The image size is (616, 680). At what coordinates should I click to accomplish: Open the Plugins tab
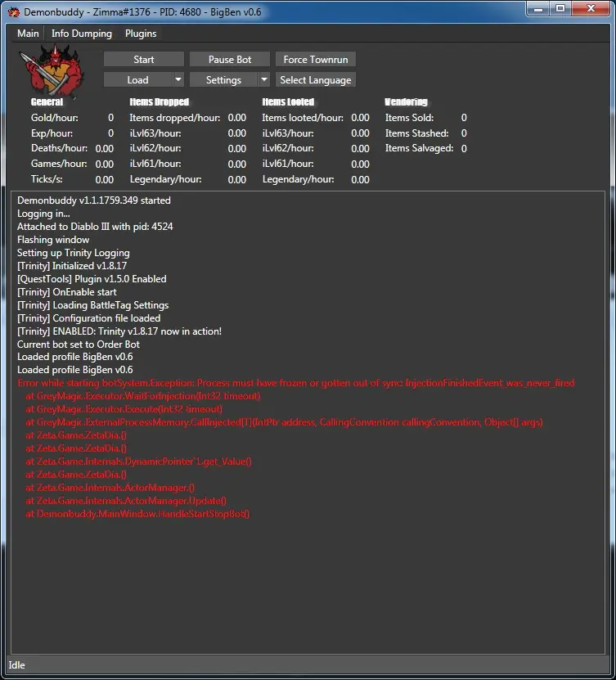click(x=141, y=34)
